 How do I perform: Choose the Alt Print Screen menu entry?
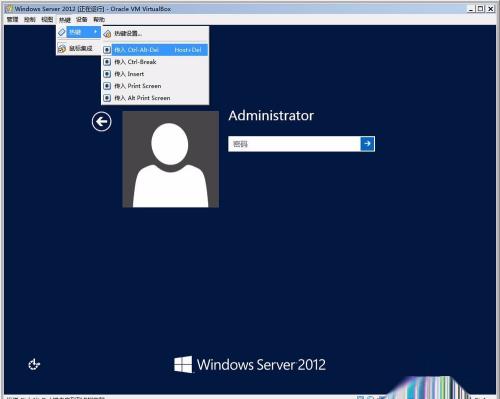155,98
